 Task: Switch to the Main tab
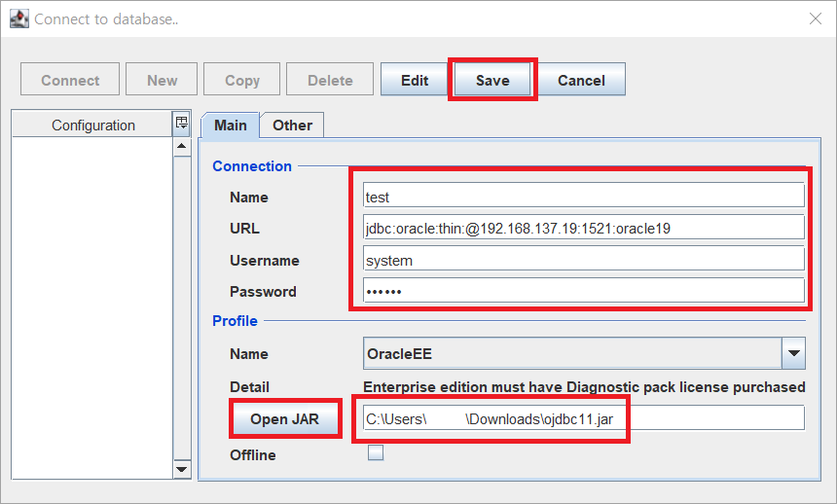(230, 126)
